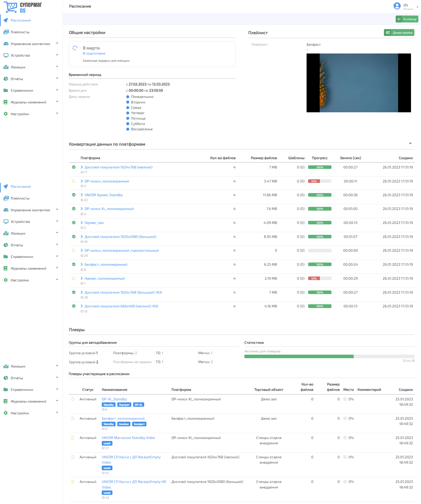The height and width of the screenshot is (504, 421).
Task: Toggle Место checkbox for VNEDR Магнолия Standby Video
Action: (345, 438)
